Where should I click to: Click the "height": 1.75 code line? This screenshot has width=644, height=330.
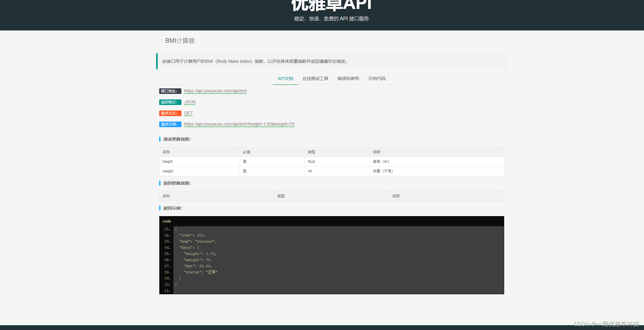click(x=200, y=254)
